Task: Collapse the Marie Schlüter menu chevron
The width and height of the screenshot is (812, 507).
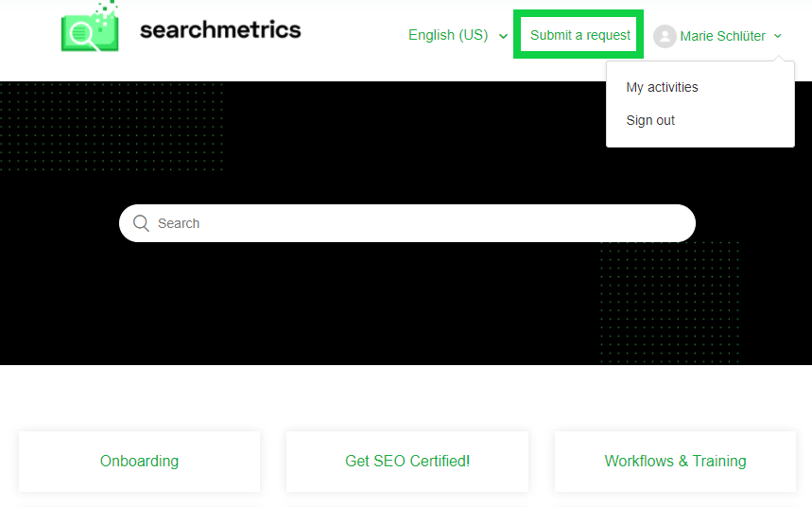Action: click(x=778, y=36)
